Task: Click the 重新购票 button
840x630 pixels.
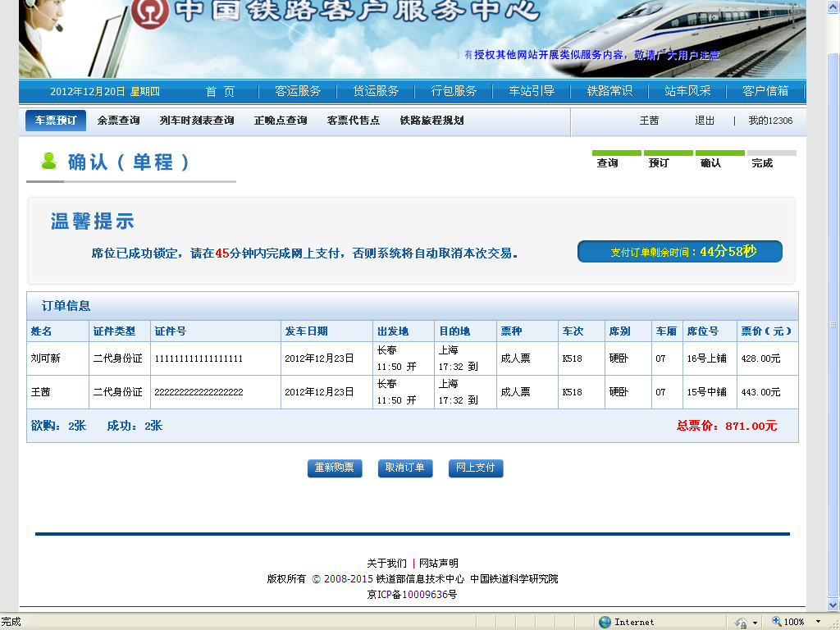Action: (x=335, y=468)
